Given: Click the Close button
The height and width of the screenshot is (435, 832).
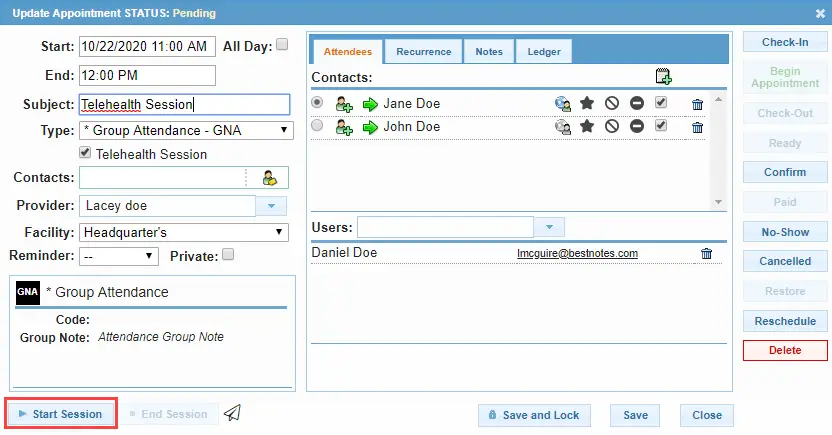Looking at the screenshot, I should [707, 415].
